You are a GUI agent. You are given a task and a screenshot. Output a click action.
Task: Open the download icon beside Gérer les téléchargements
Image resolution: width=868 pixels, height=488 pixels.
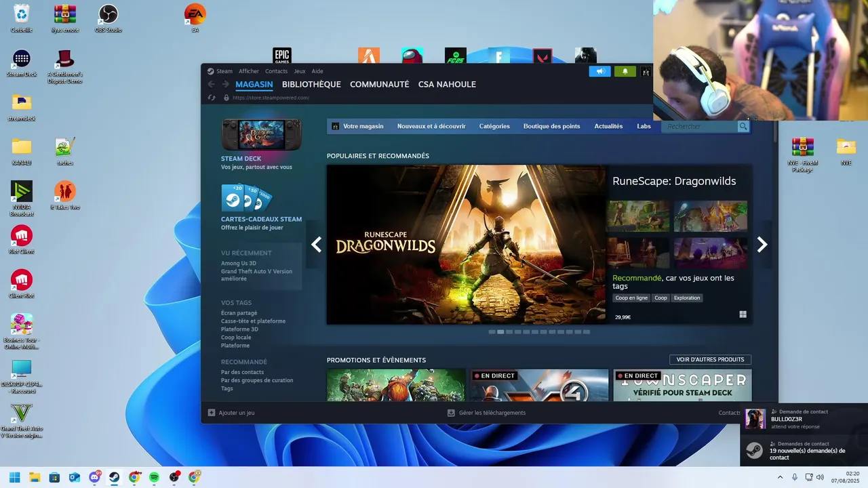point(451,413)
